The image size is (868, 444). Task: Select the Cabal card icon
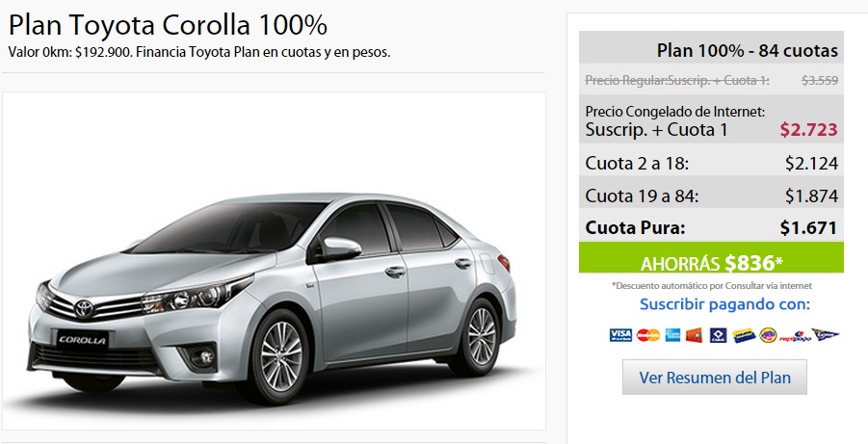718,335
